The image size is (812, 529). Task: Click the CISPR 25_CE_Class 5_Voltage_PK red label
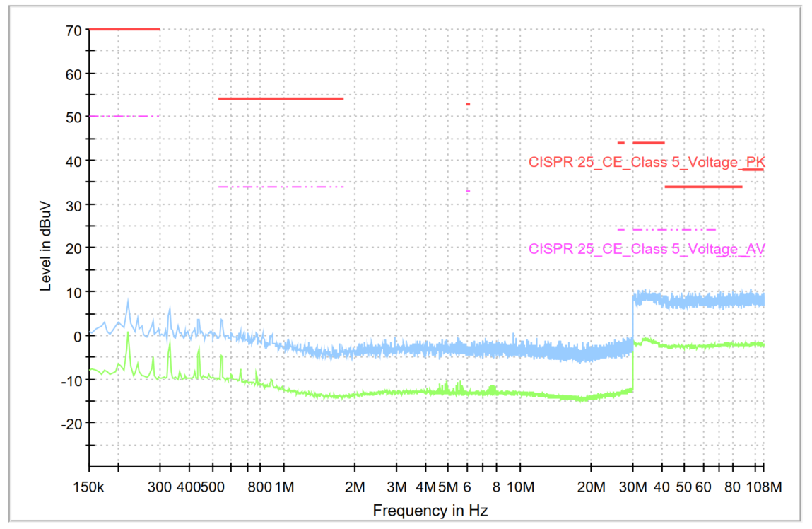[647, 162]
